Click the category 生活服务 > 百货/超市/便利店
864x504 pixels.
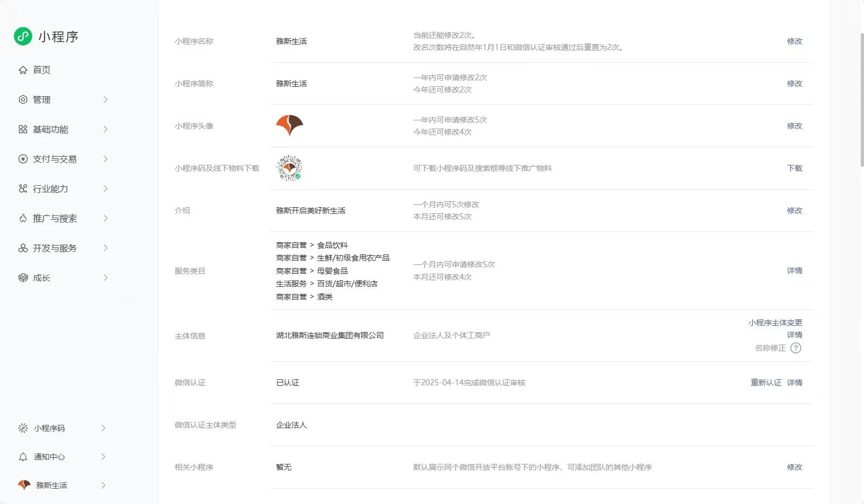(x=326, y=284)
